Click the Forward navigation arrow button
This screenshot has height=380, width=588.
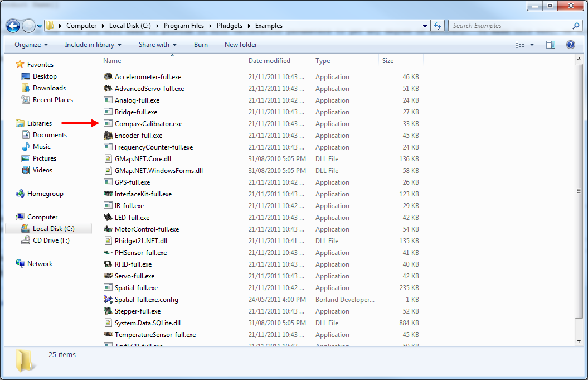(x=29, y=26)
